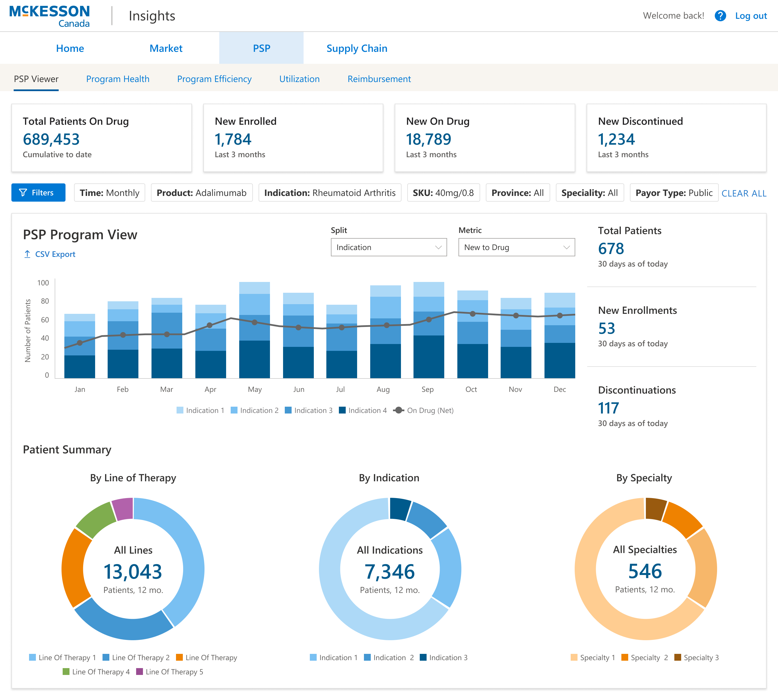Click the McKesson Canada logo
The height and width of the screenshot is (700, 778).
click(x=50, y=16)
